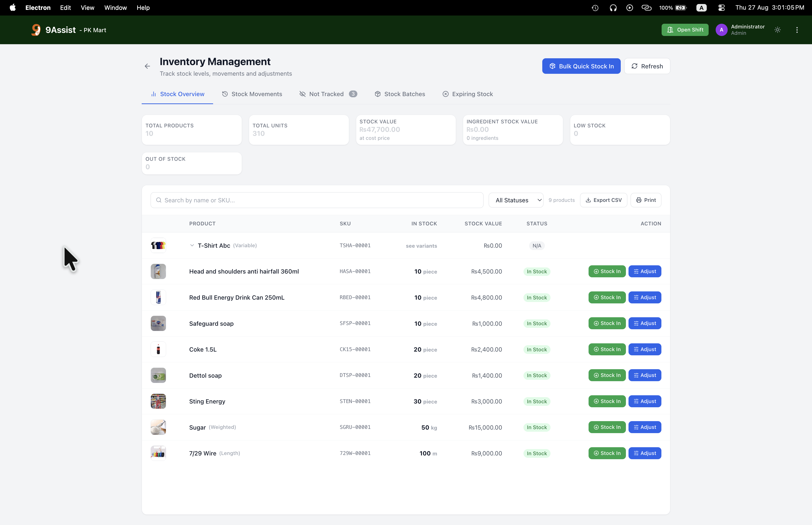This screenshot has height=525, width=812.
Task: Click the Administrator avatar icon
Action: (x=721, y=30)
